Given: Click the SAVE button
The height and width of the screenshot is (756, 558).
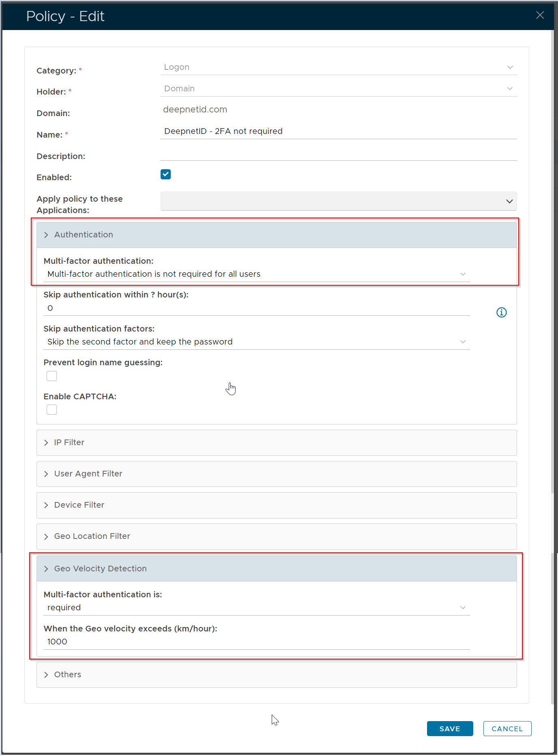Looking at the screenshot, I should tap(450, 729).
